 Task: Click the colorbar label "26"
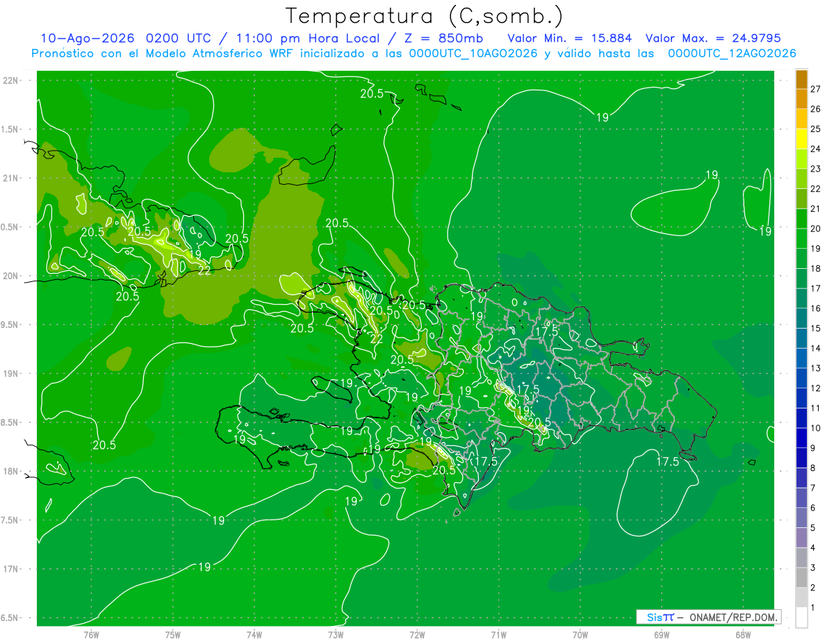816,109
